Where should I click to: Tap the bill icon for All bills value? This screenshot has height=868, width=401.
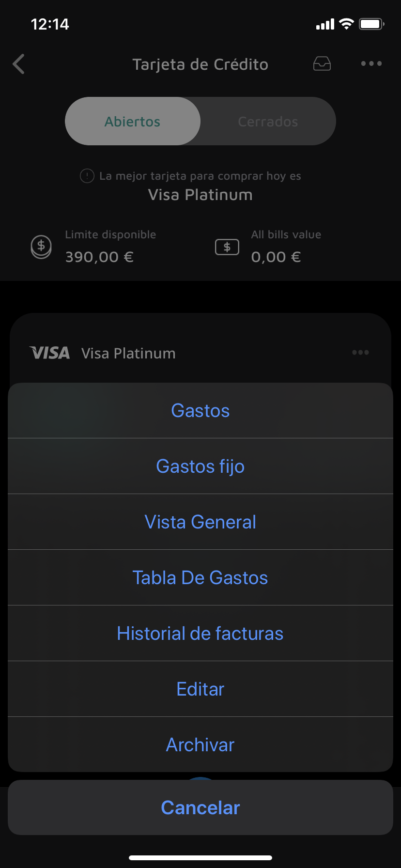coord(227,247)
